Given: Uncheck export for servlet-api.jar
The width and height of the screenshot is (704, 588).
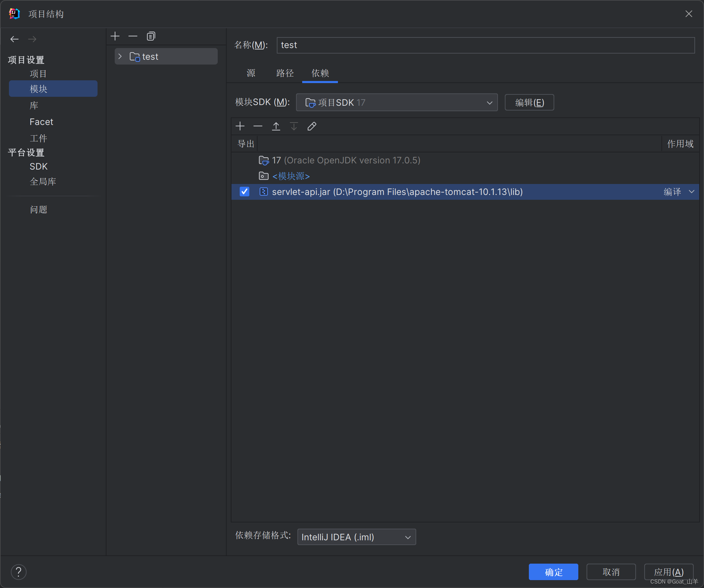Looking at the screenshot, I should click(244, 192).
